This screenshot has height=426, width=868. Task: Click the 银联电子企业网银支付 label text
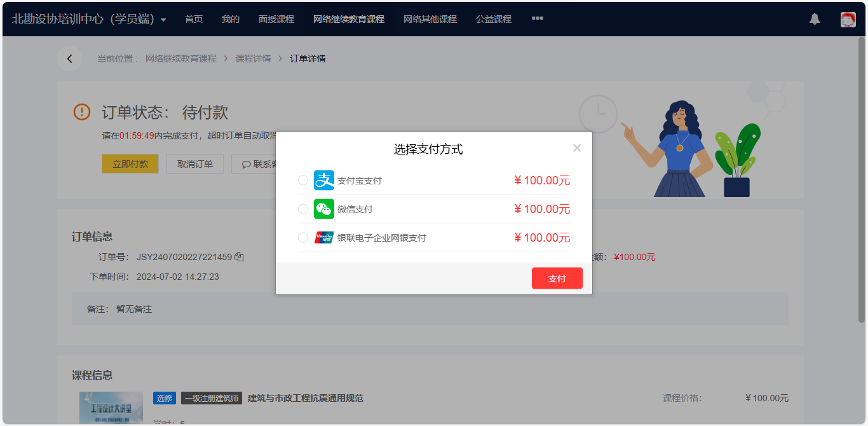(x=382, y=238)
